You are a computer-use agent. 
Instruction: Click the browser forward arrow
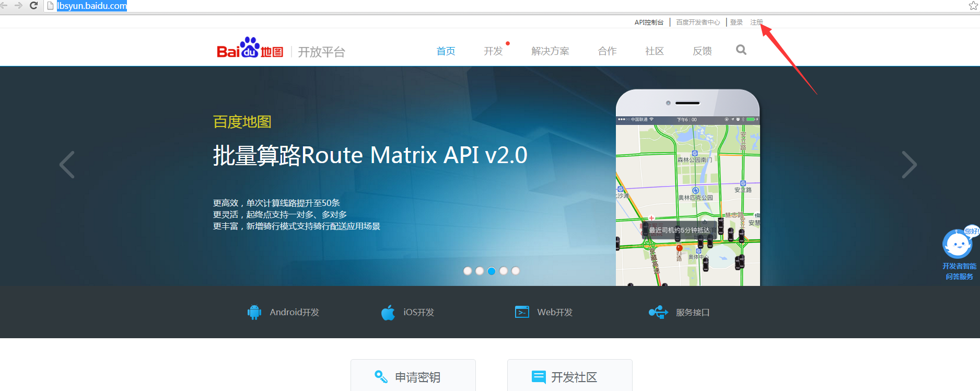click(18, 5)
